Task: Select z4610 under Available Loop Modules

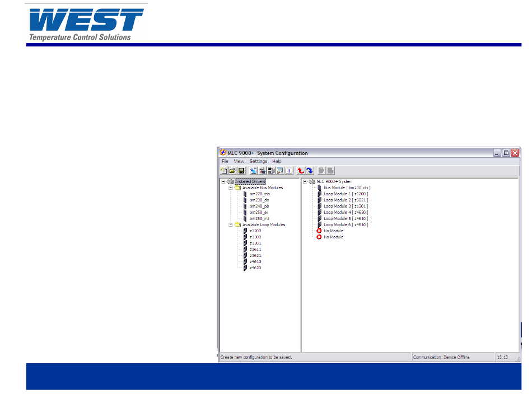Action: click(255, 262)
